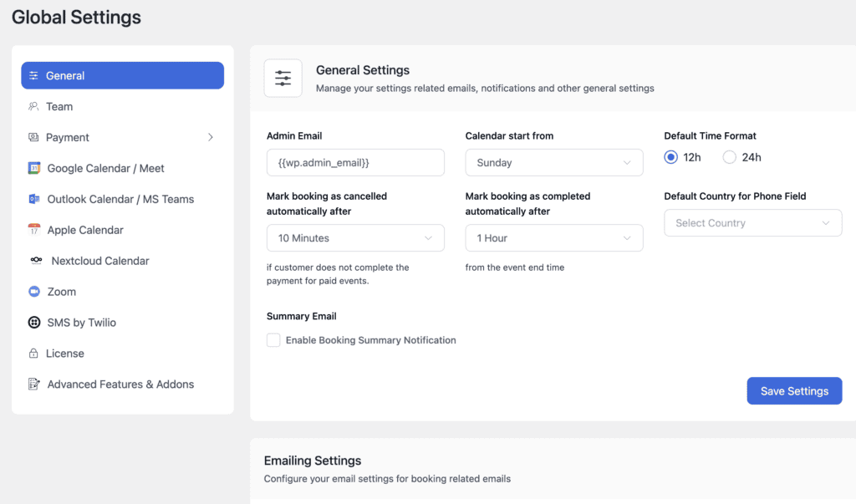
Task: Enable Booking Summary Notification checkbox
Action: coord(273,340)
